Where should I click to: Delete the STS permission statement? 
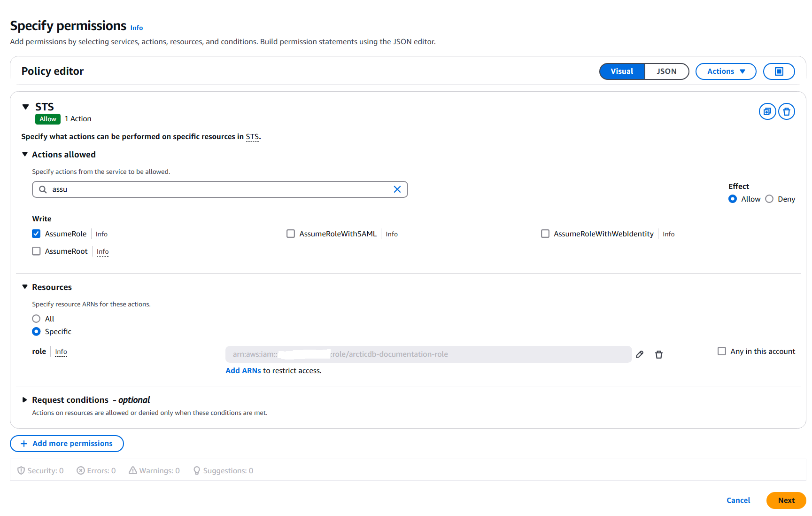[786, 112]
